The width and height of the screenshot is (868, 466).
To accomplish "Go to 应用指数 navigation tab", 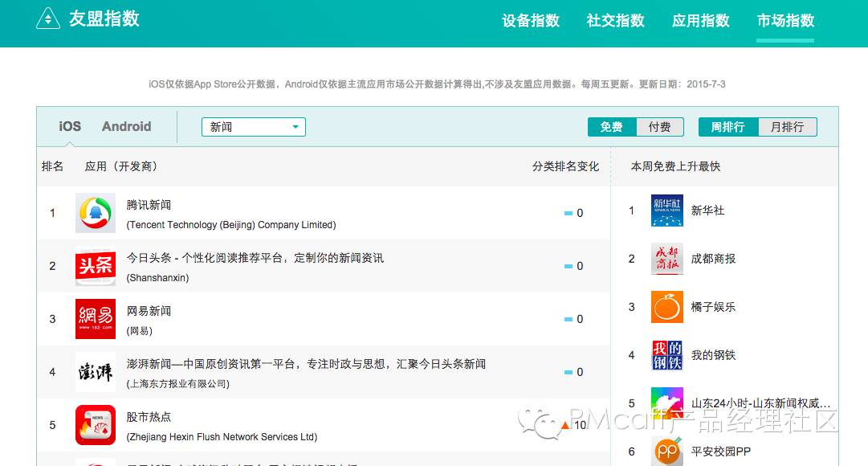I will tap(701, 21).
